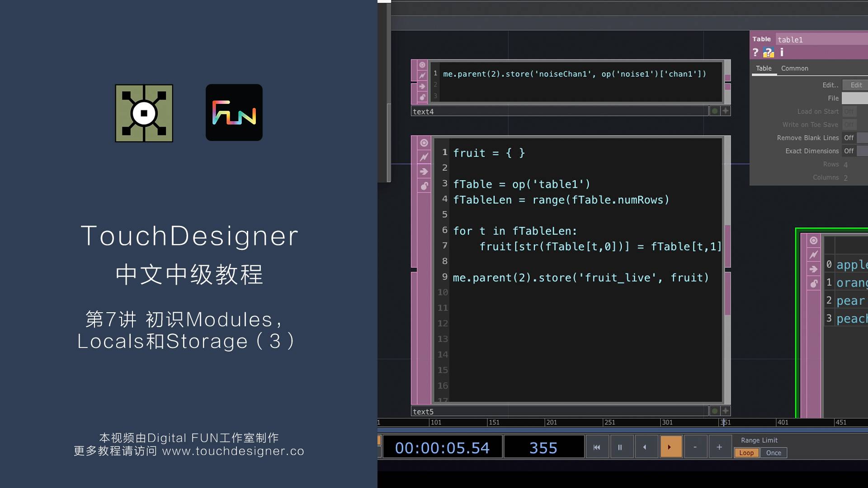Switch to the Common parameter tab

[794, 68]
